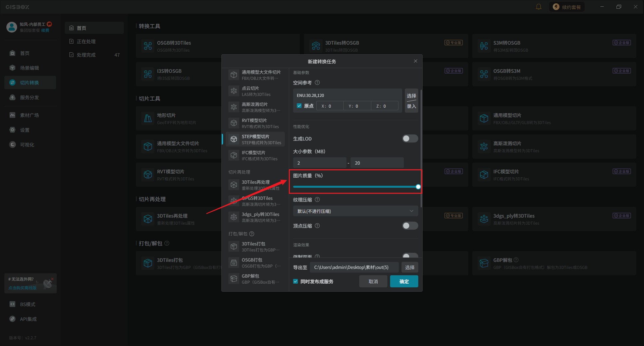
Task: Select 3DTiles再处理 in the dialog list
Action: click(255, 185)
